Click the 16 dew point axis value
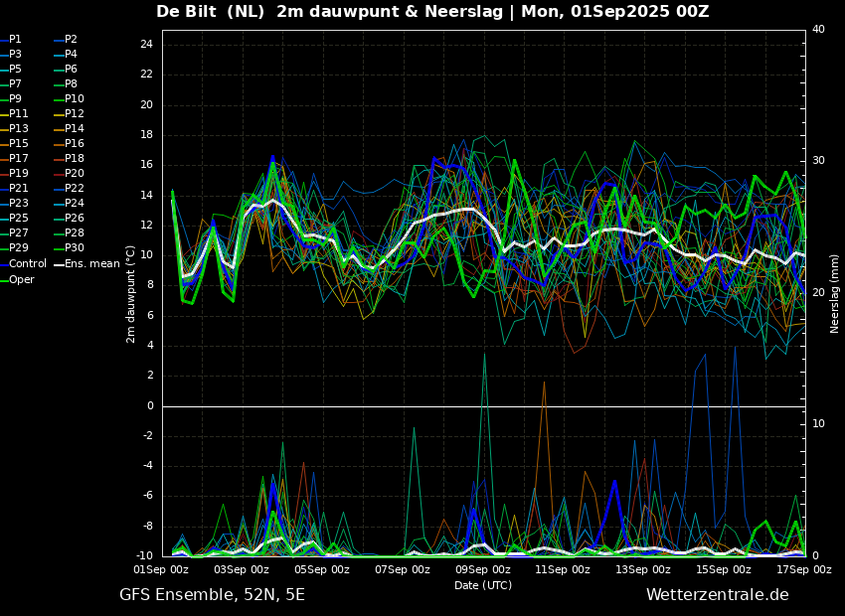The width and height of the screenshot is (845, 616). coord(146,165)
